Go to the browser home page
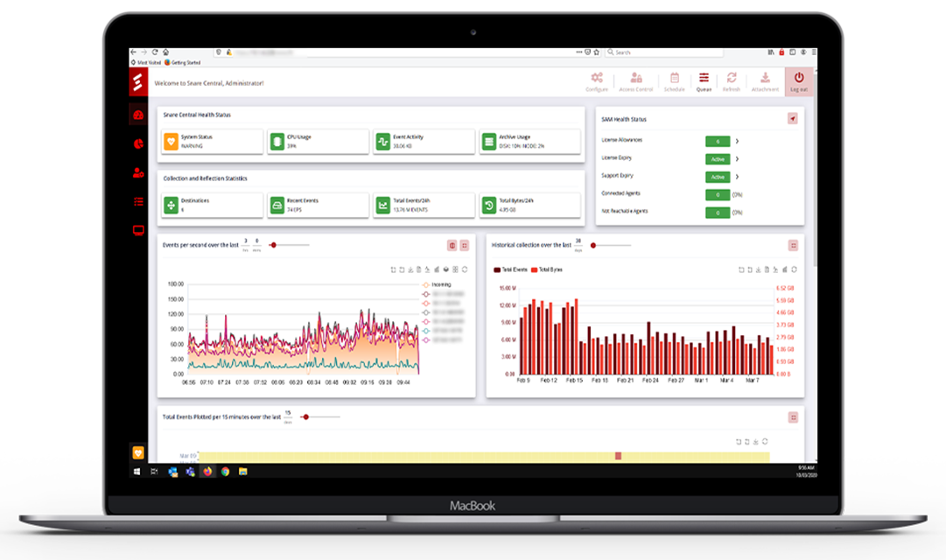The height and width of the screenshot is (560, 946). 166,52
